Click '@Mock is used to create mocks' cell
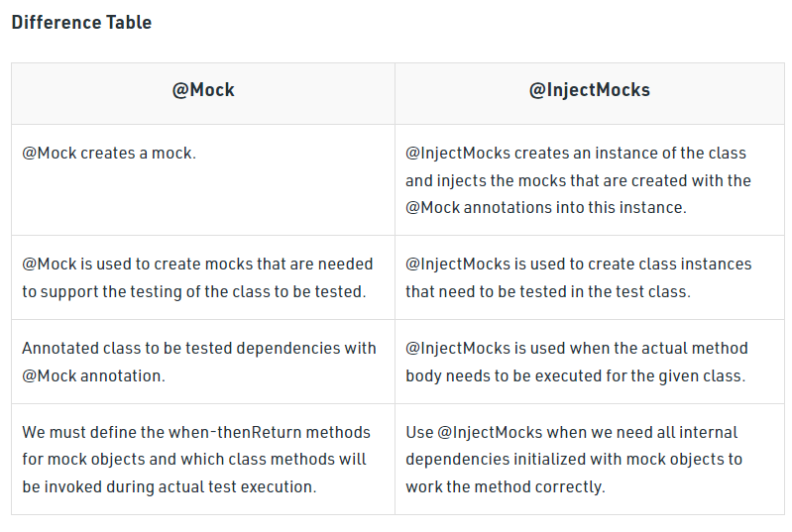The image size is (792, 532). pos(203,277)
